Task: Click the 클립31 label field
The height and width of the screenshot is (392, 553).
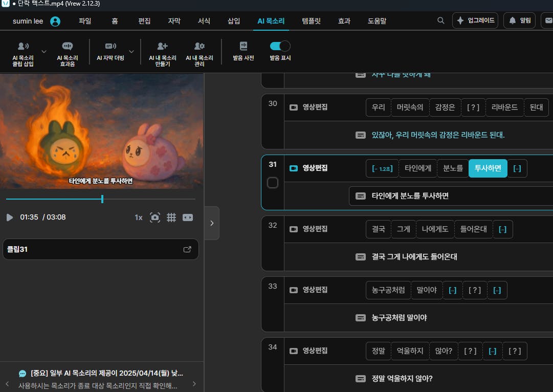Action: tap(100, 249)
